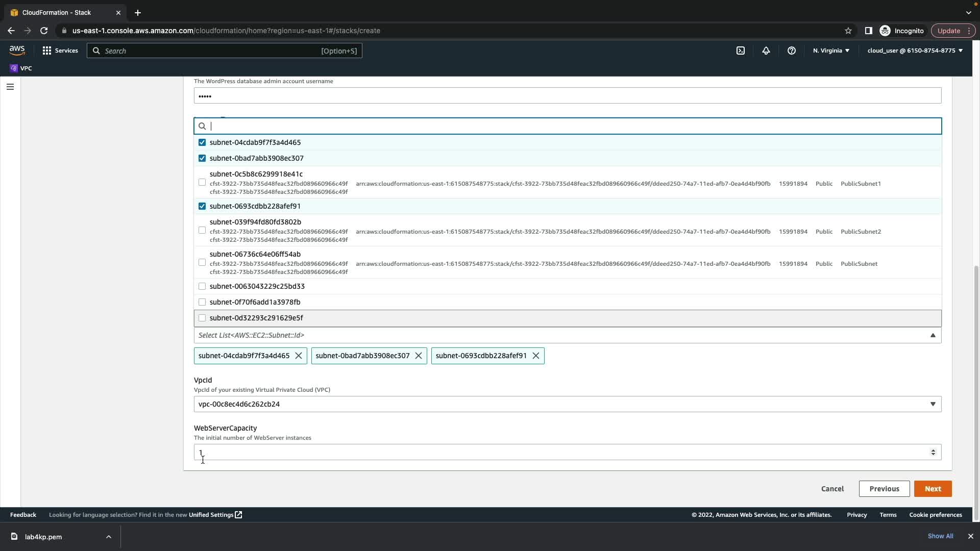Image resolution: width=980 pixels, height=551 pixels.
Task: Remove subnet-0693cdbb228afef91 tag
Action: [535, 356]
